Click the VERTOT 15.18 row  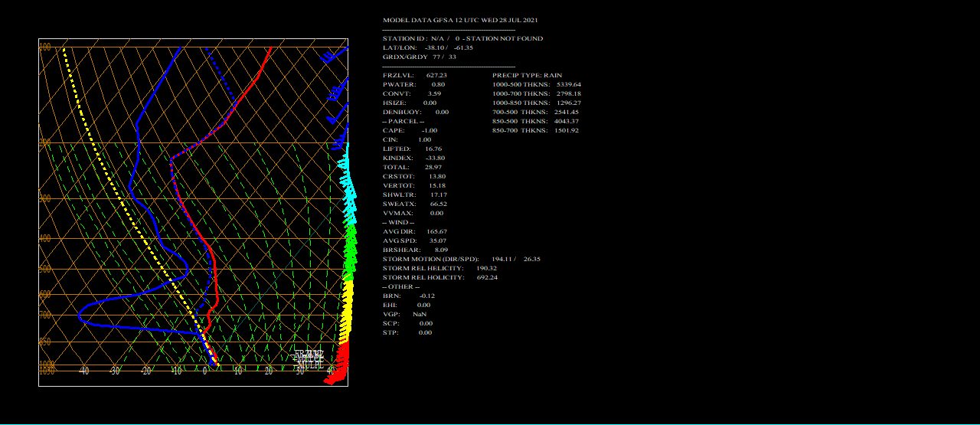(414, 185)
